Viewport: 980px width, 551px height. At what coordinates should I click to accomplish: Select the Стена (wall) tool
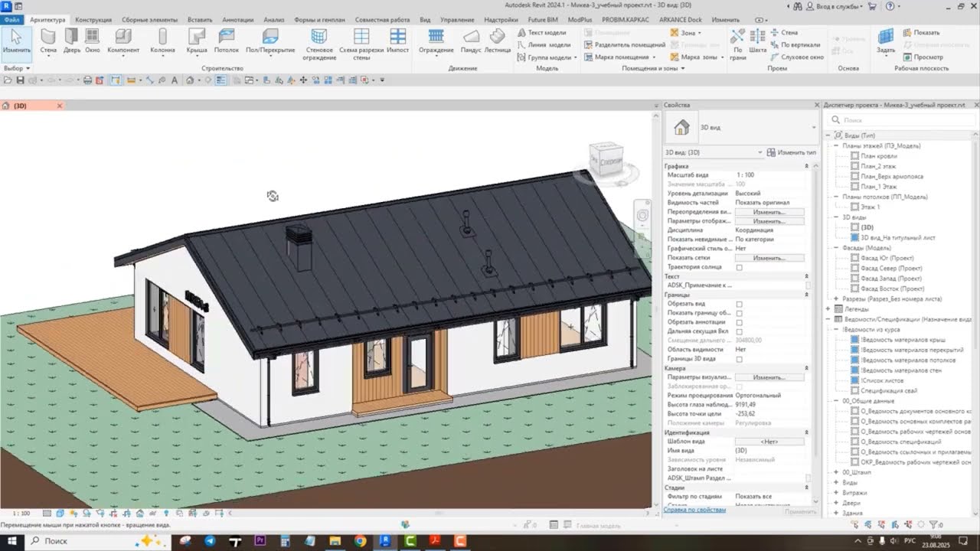coord(48,41)
